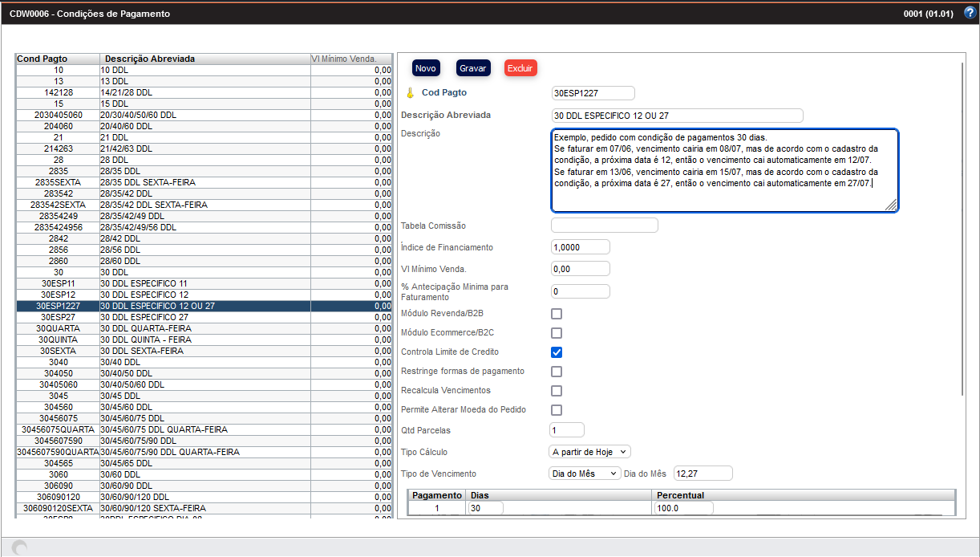Enable Restringe formas de pagamento
Viewport: 980px width, 557px height.
[x=556, y=372]
